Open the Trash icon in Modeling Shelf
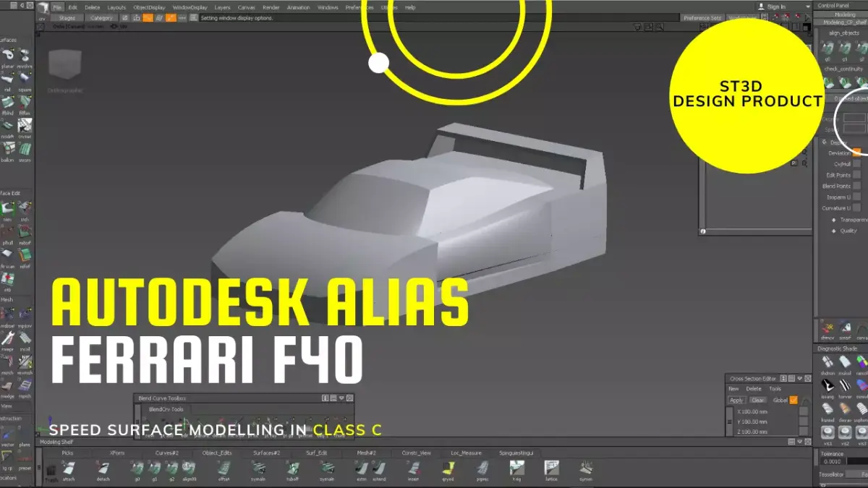This screenshot has width=868, height=488. coord(51,471)
